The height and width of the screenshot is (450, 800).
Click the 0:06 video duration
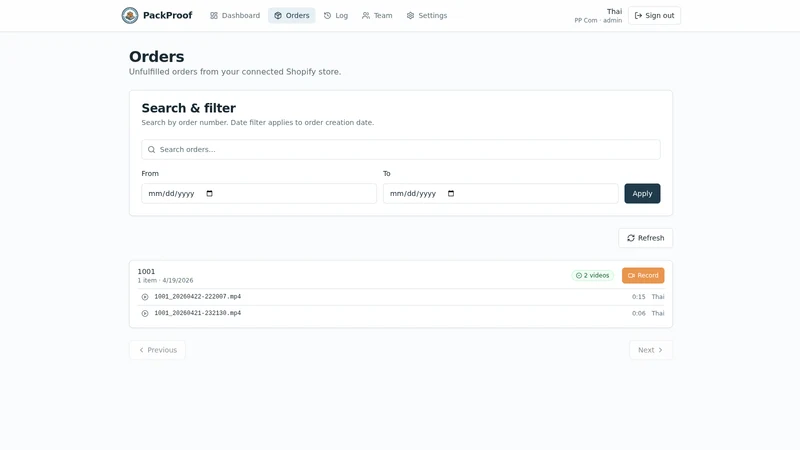click(x=638, y=313)
